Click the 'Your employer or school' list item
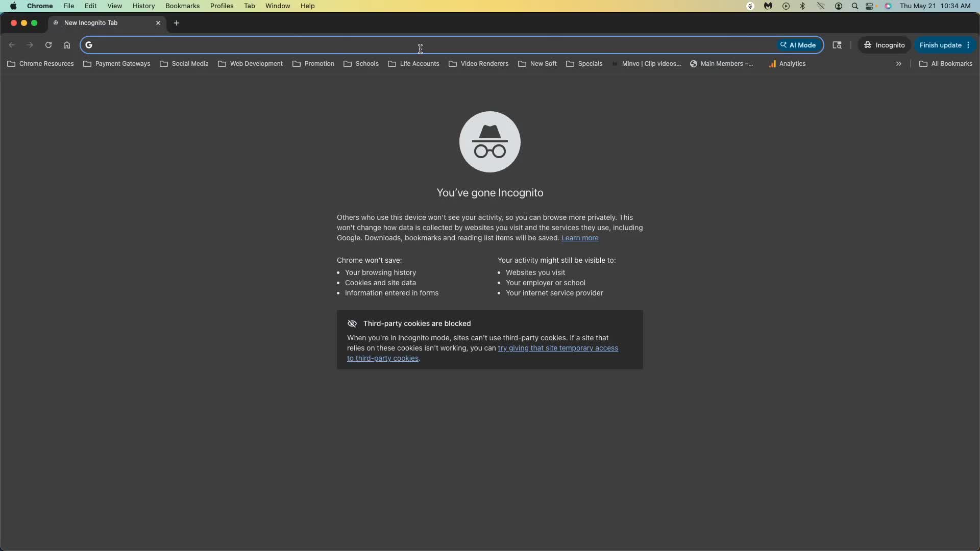 (x=546, y=283)
